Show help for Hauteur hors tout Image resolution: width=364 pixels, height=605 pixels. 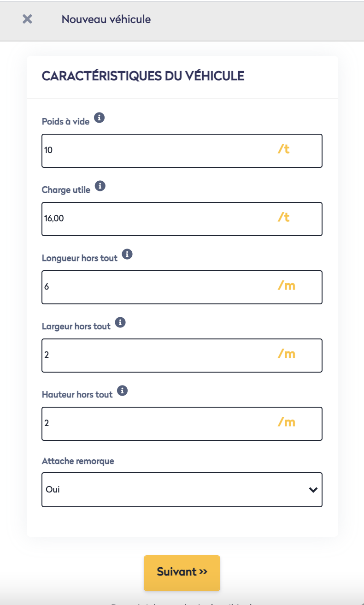click(122, 391)
